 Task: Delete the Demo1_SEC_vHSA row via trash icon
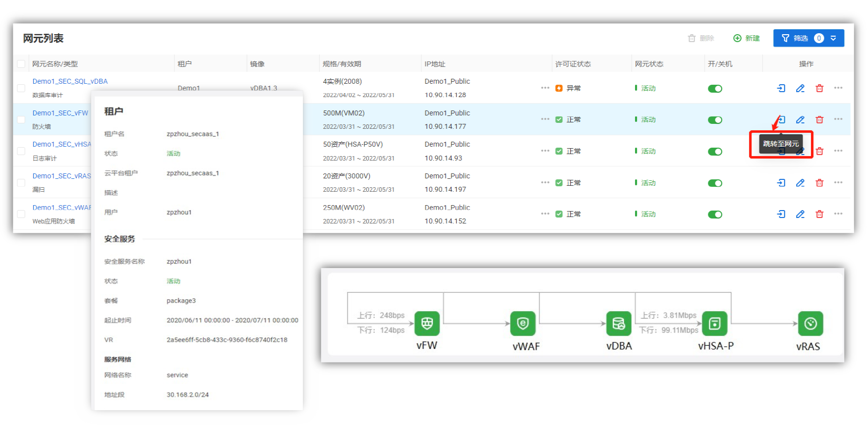click(x=819, y=151)
